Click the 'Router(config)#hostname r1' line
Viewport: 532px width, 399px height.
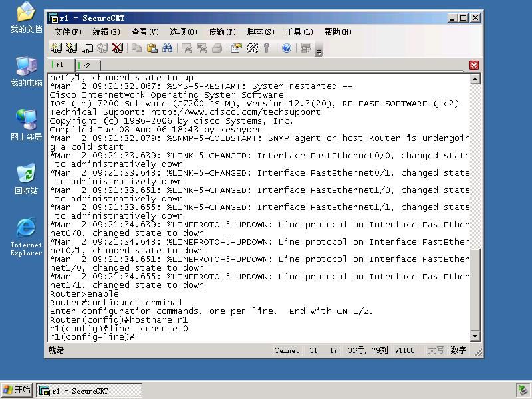118,320
